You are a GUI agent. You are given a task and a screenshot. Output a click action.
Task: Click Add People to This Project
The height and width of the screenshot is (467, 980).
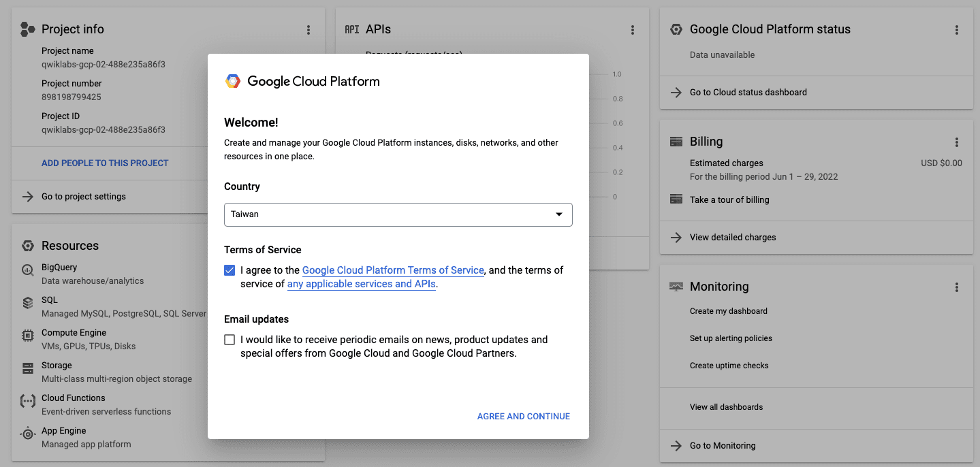coord(105,163)
